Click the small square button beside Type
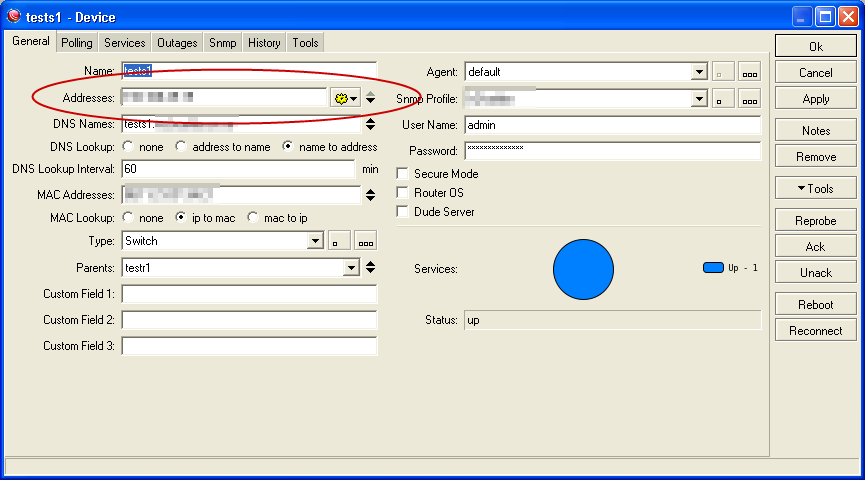Viewport: 865px width, 480px height. [x=339, y=241]
